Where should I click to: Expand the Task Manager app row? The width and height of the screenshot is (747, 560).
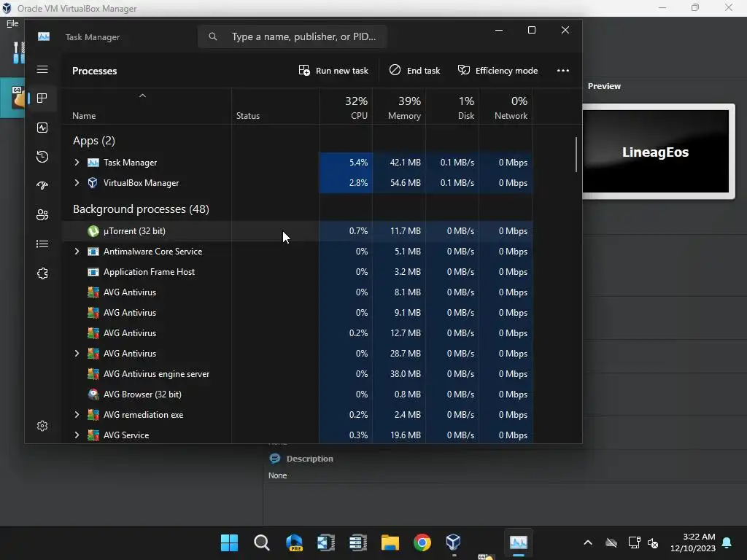77,163
